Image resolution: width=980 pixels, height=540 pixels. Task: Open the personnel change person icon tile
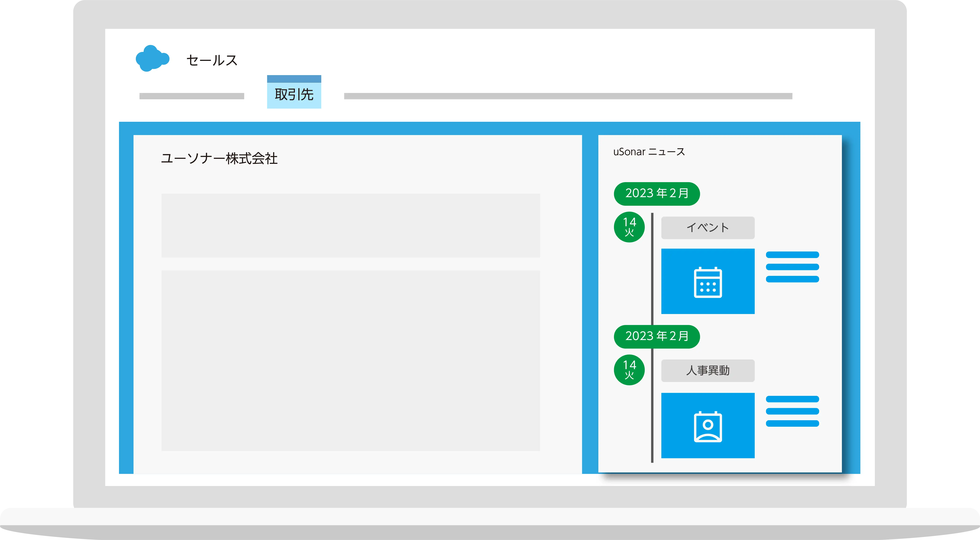[708, 425]
